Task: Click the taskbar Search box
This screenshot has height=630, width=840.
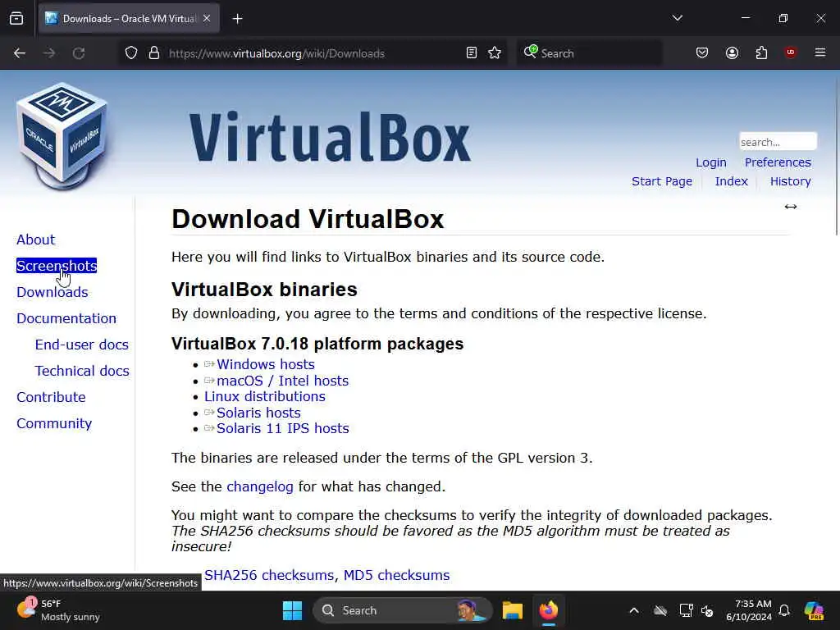Action: click(x=402, y=610)
